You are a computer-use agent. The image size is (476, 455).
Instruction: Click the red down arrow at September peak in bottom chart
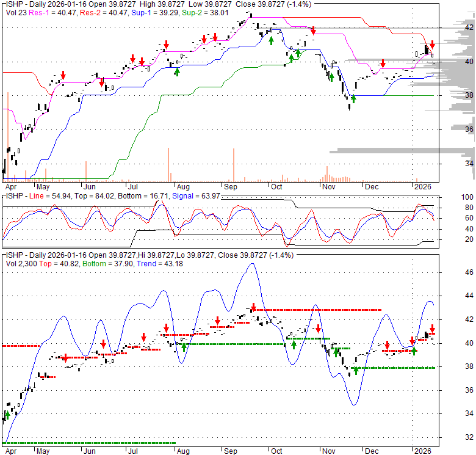[x=253, y=307]
